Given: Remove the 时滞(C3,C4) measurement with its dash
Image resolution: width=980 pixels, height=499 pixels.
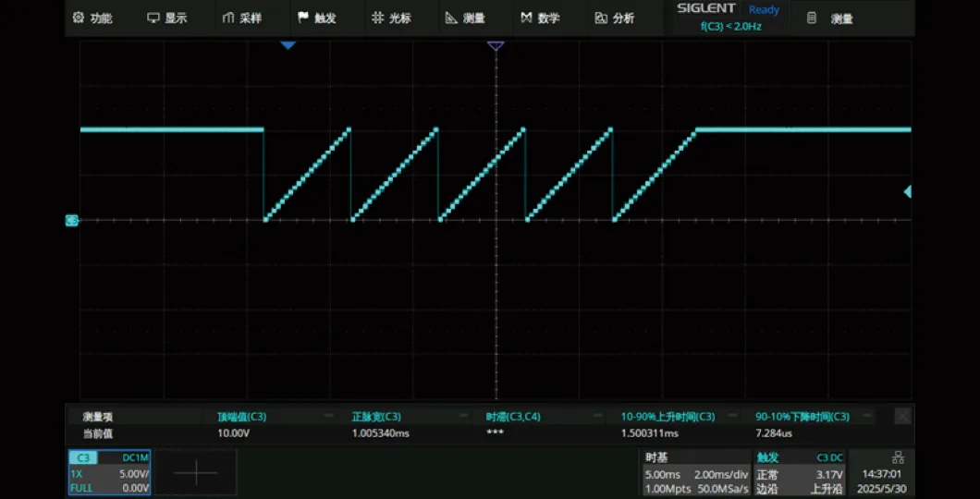Looking at the screenshot, I should click(597, 416).
